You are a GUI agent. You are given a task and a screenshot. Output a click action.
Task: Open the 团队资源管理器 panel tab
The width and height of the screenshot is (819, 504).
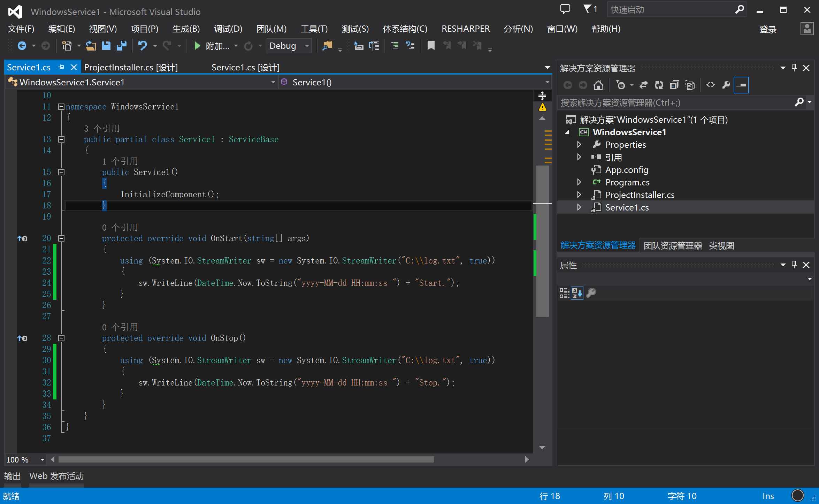tap(672, 246)
